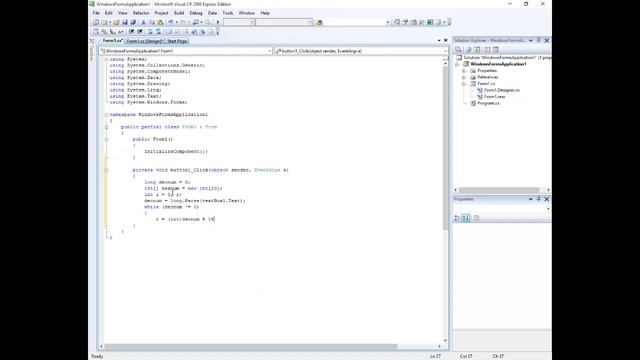Click the Paste clipboard icon
The height and width of the screenshot is (360, 640).
pyautogui.click(x=160, y=22)
